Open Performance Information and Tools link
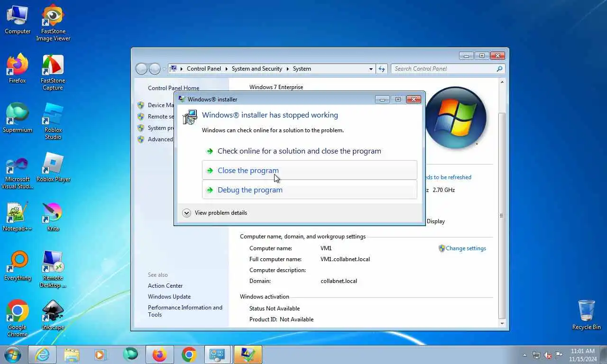Screen dimensions: 607x364 [185, 311]
